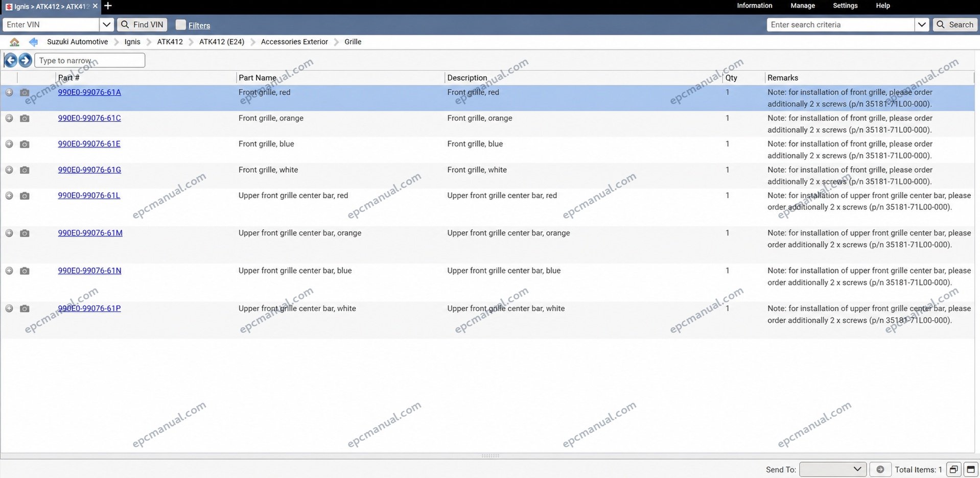This screenshot has width=980, height=478.
Task: Go to Ignis breadcrumb
Action: (x=132, y=42)
